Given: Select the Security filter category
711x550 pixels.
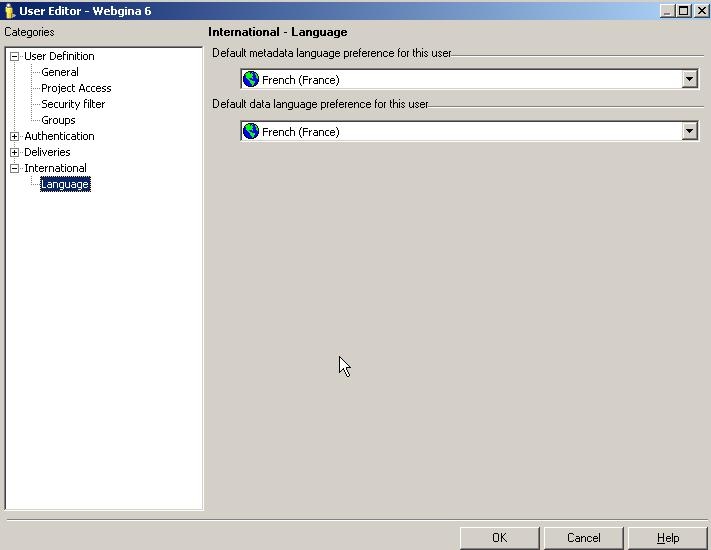Looking at the screenshot, I should [73, 104].
